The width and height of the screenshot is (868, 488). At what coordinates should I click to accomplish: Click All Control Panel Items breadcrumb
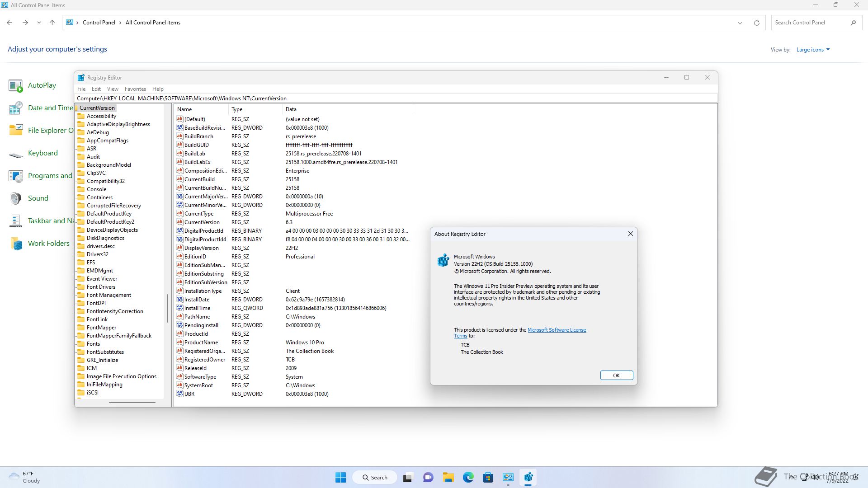[153, 23]
